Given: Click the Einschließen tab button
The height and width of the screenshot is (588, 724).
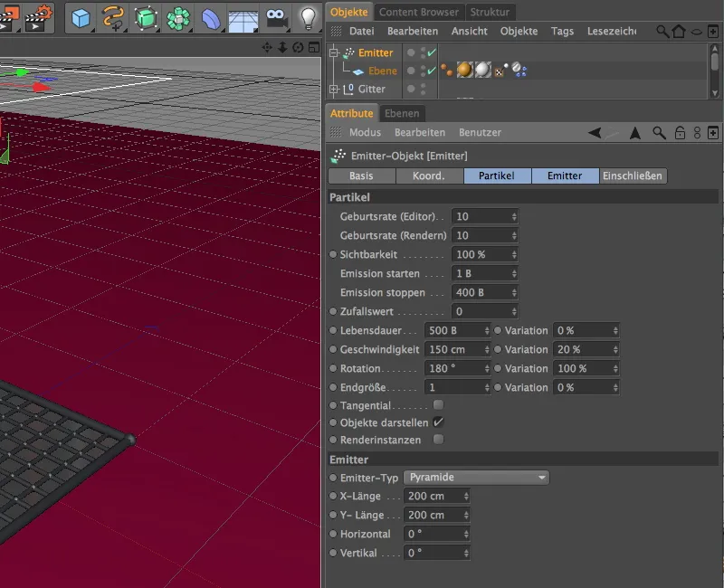Looking at the screenshot, I should 633,175.
